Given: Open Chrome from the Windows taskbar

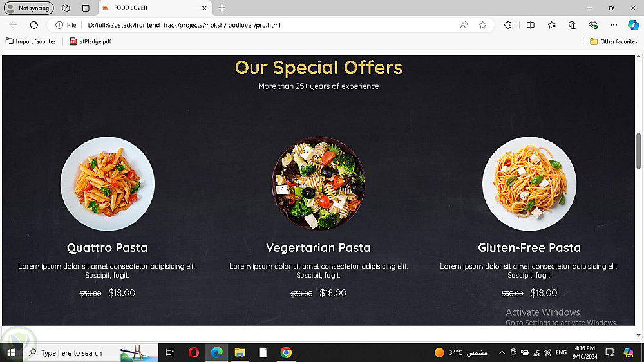Looking at the screenshot, I should click(286, 352).
